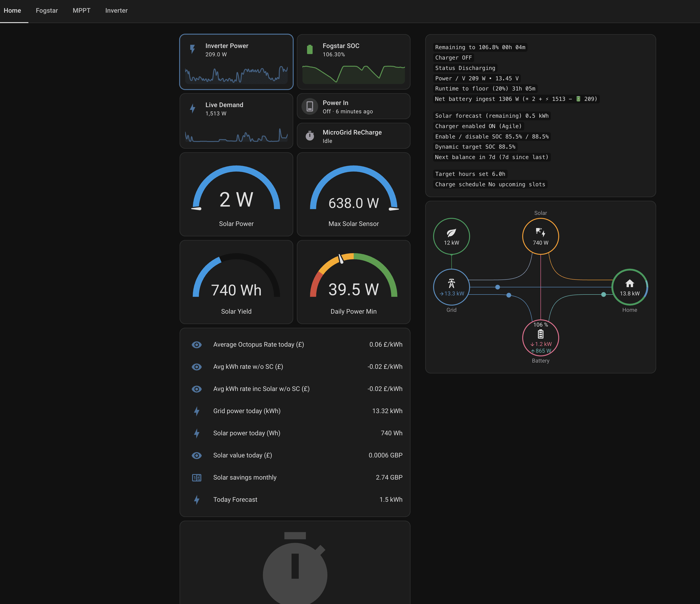
Task: Click the Live Demand bolt icon
Action: pos(192,108)
